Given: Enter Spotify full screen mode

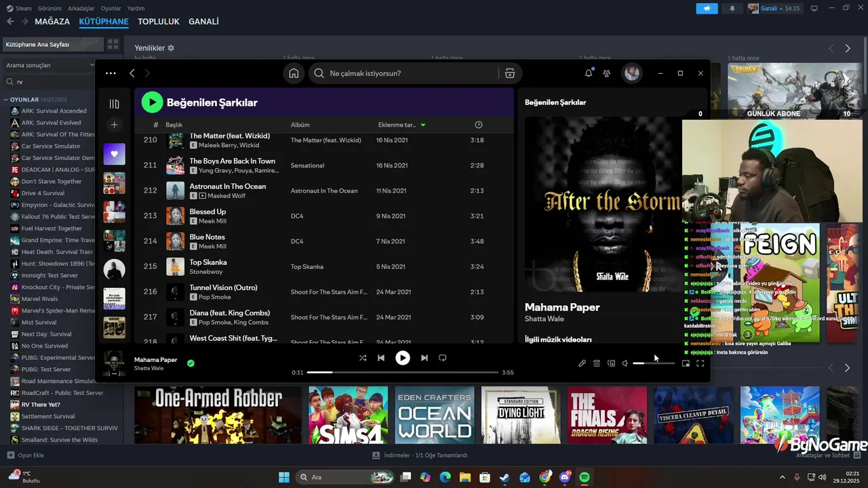Looking at the screenshot, I should [x=701, y=363].
